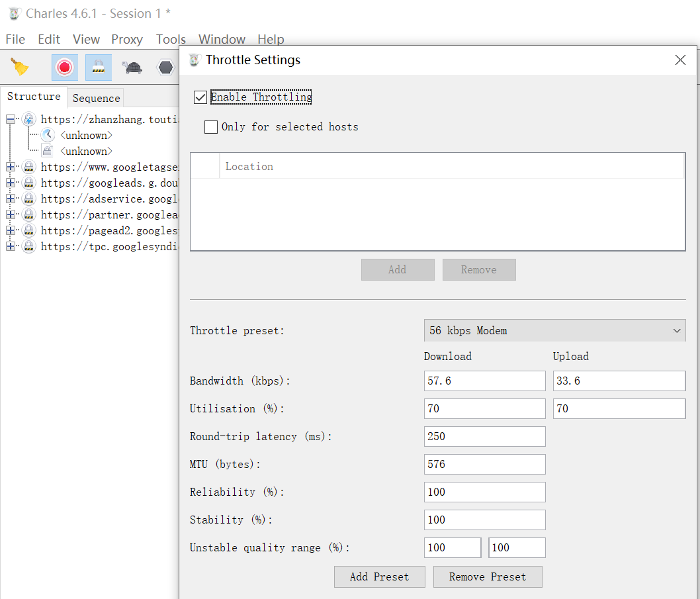The height and width of the screenshot is (599, 700).
Task: Expand the partner.googlea host node
Action: (x=11, y=214)
